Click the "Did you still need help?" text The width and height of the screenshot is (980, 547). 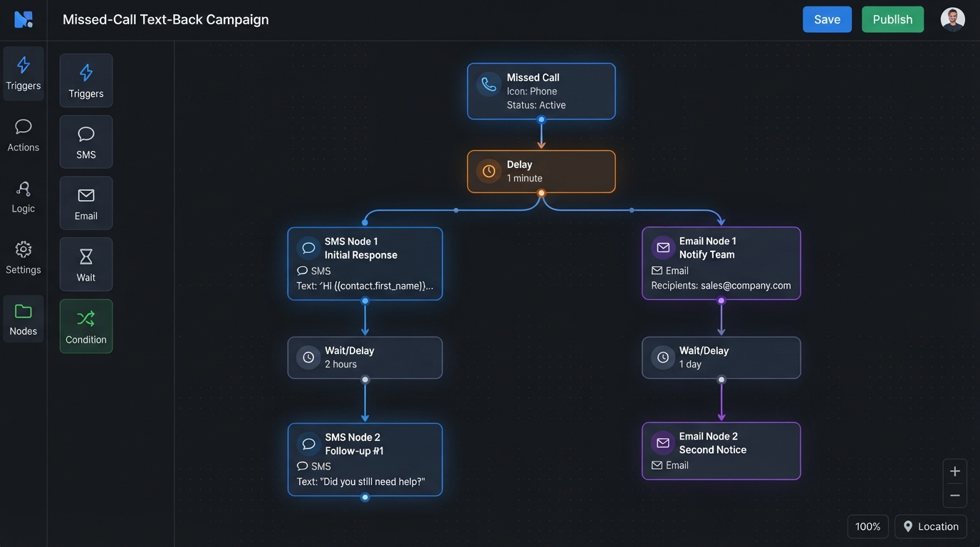[372, 481]
